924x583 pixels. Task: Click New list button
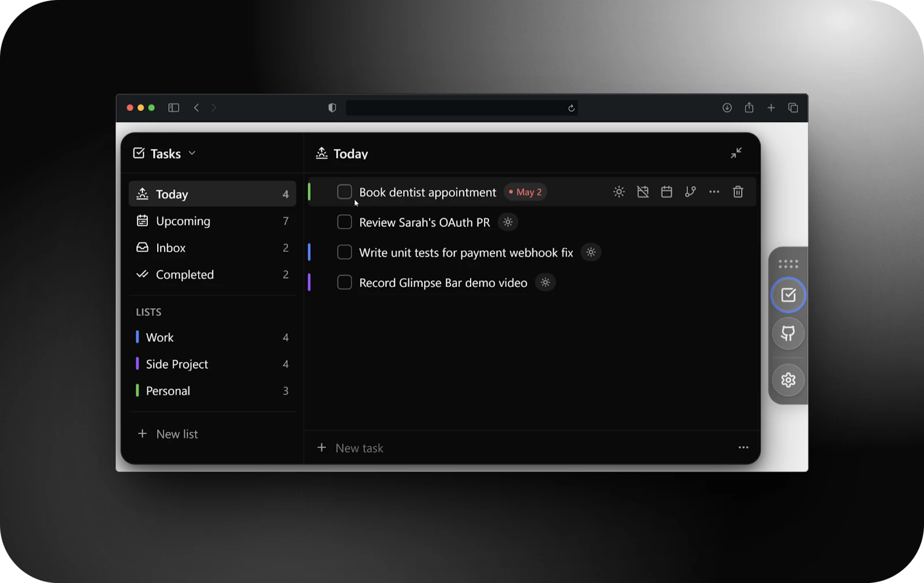(x=167, y=434)
